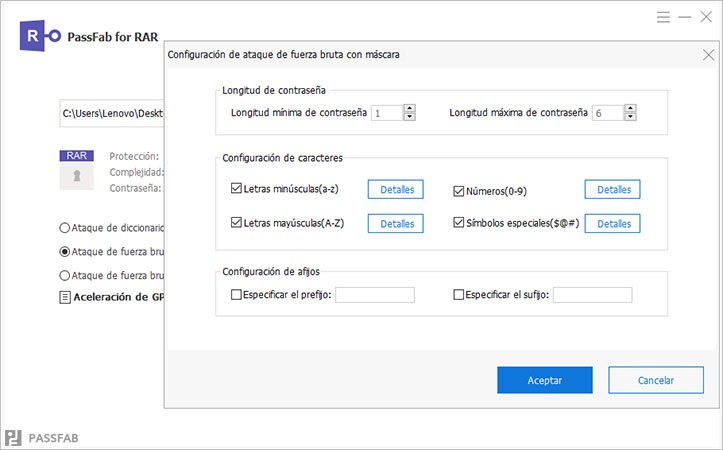Open the hamburger menu in PassFab window
Image resolution: width=723 pixels, height=450 pixels.
point(663,18)
